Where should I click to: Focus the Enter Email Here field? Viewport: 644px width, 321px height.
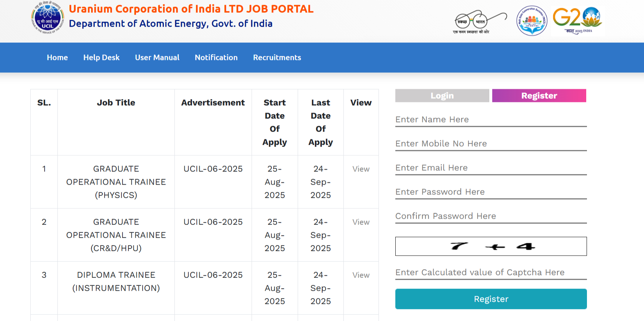pyautogui.click(x=491, y=168)
